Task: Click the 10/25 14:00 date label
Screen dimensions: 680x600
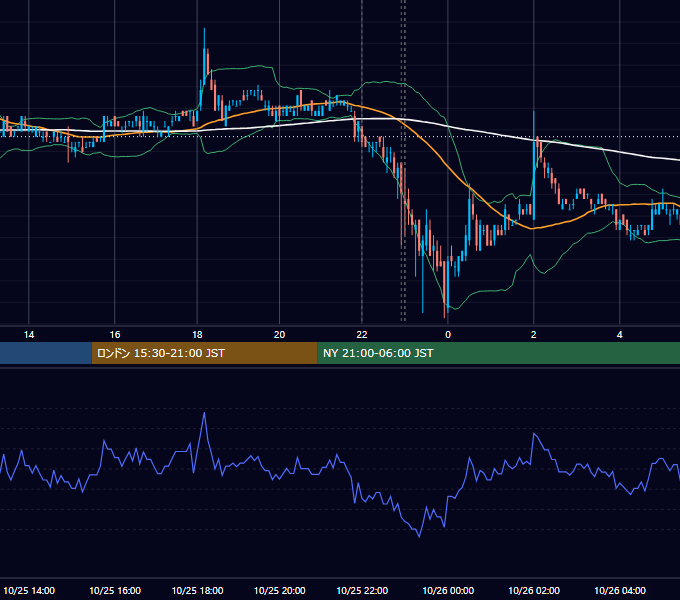Action: click(29, 590)
